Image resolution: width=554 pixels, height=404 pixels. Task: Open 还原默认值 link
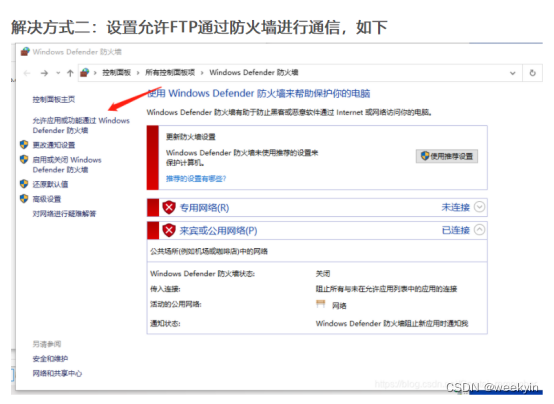50,184
